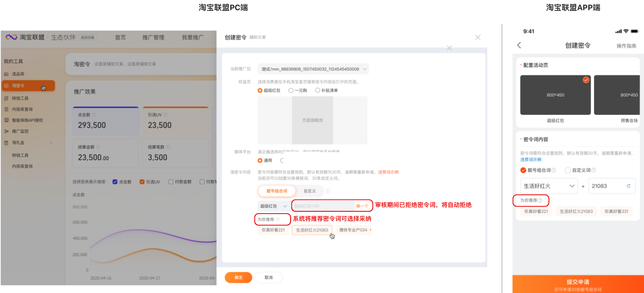
Task: Switch to the 靓号组合词 tab
Action: 277,191
